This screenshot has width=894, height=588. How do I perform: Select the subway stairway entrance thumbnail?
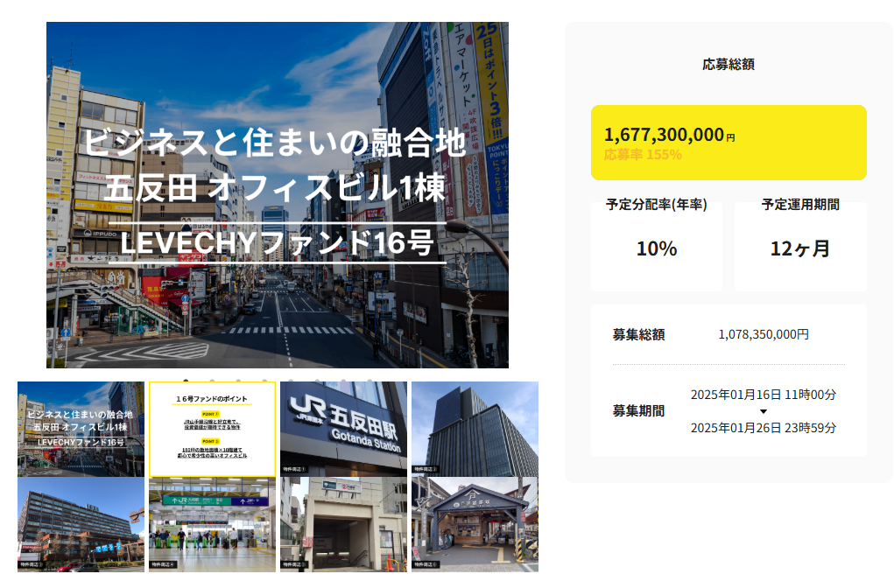pos(343,524)
